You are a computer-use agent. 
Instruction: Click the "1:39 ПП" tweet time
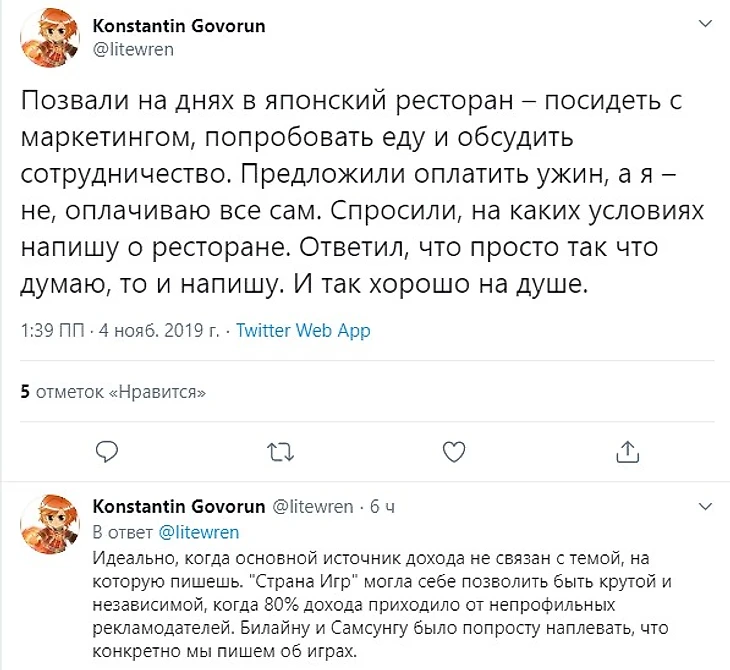(52, 331)
